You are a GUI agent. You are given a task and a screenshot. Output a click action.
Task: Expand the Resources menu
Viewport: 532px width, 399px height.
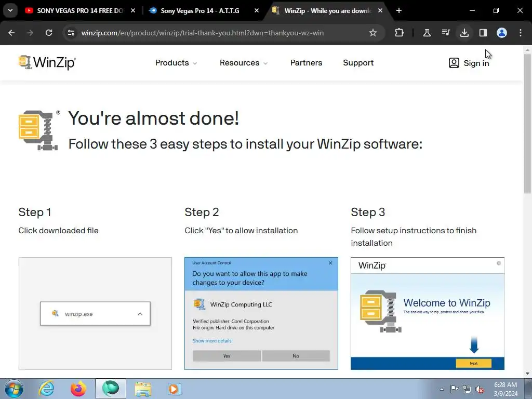point(244,63)
